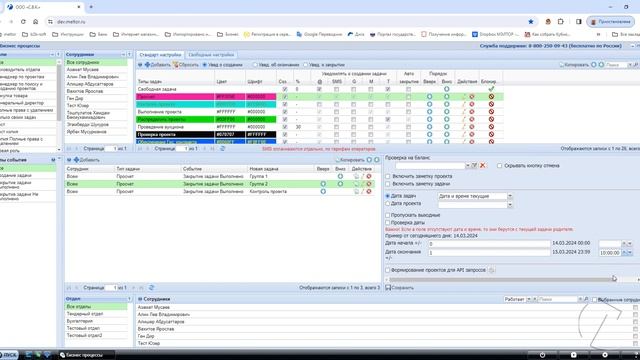The height and width of the screenshot is (360, 640).
Task: Add a new event rule with Добавить
Action: (x=87, y=160)
